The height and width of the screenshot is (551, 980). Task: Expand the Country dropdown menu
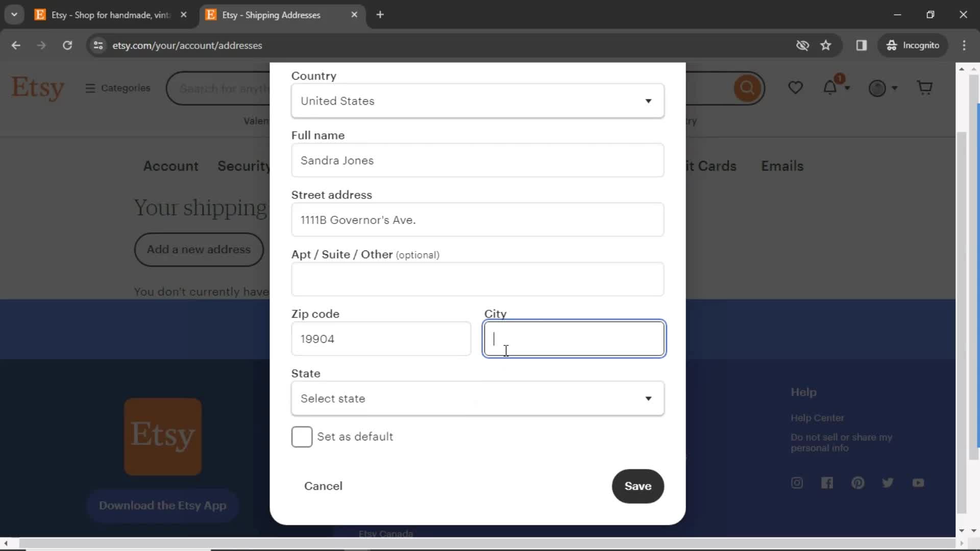point(478,101)
